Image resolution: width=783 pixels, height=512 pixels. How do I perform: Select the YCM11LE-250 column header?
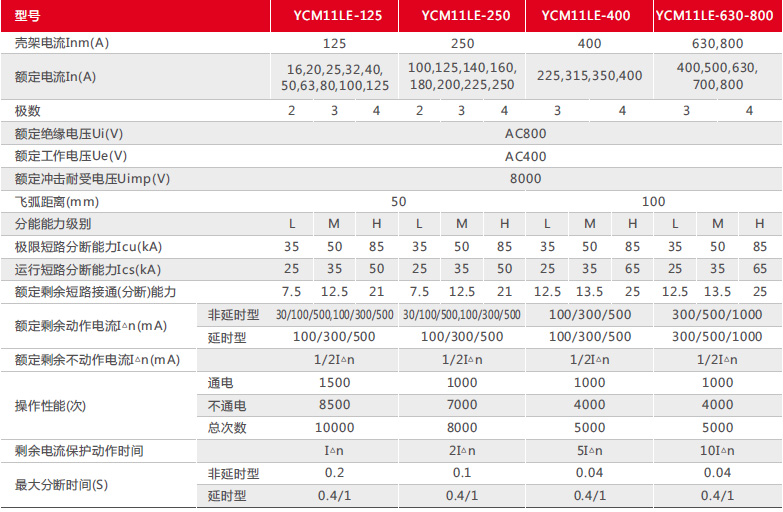465,16
